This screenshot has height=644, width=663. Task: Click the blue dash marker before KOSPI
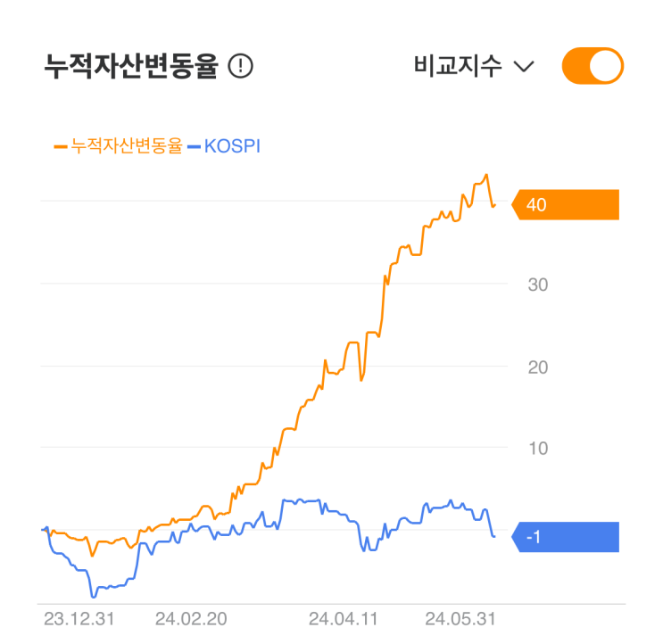coord(194,146)
